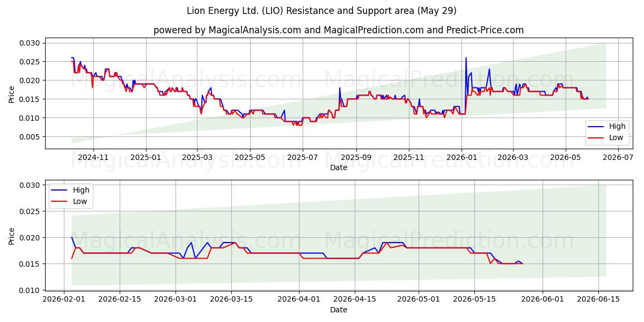The height and width of the screenshot is (322, 644).
Task: Click the '2026-03-01' label on bottom chart
Action: tap(175, 300)
